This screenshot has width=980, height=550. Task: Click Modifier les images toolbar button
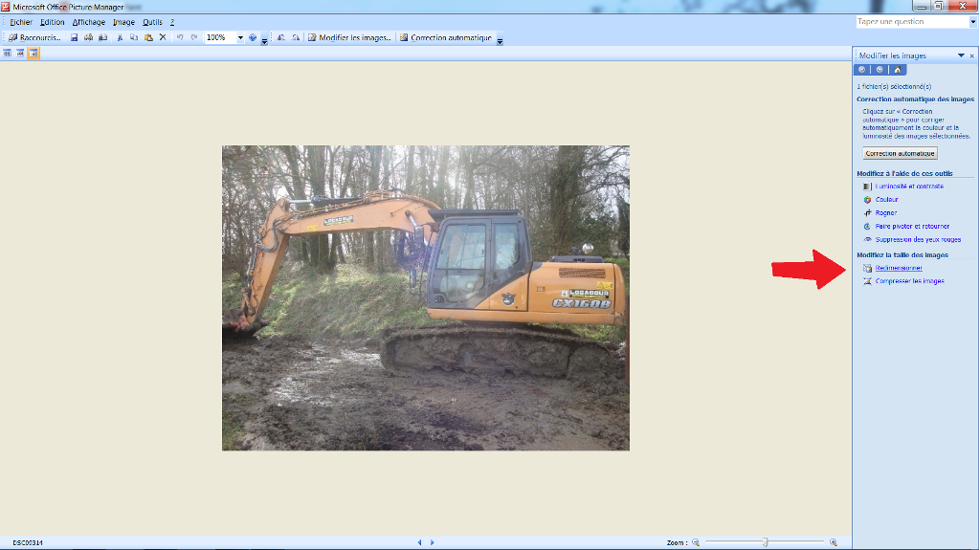[349, 37]
